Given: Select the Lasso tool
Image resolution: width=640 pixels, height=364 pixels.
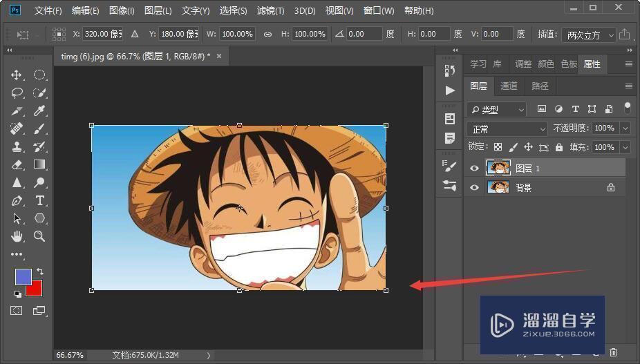Looking at the screenshot, I should tap(17, 93).
